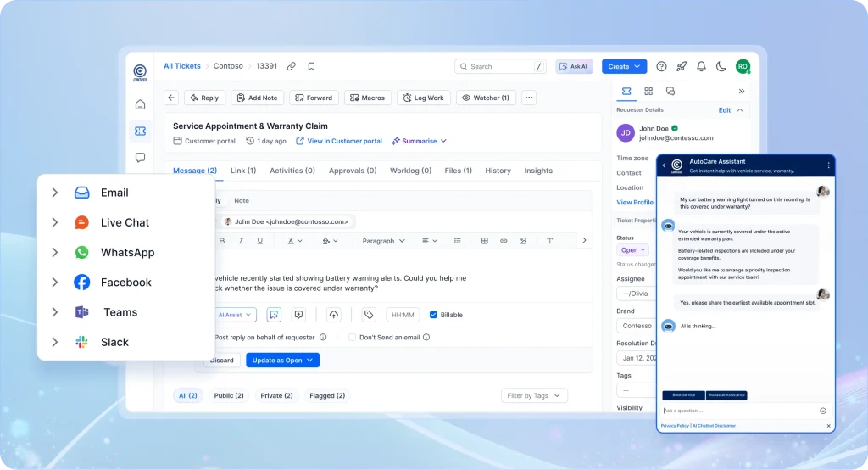Click the Update as Open button

point(283,361)
